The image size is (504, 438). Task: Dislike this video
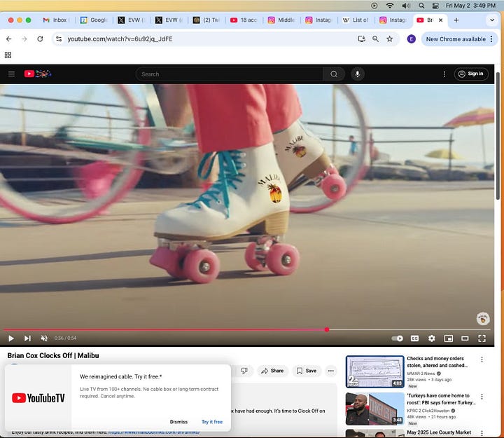(244, 371)
